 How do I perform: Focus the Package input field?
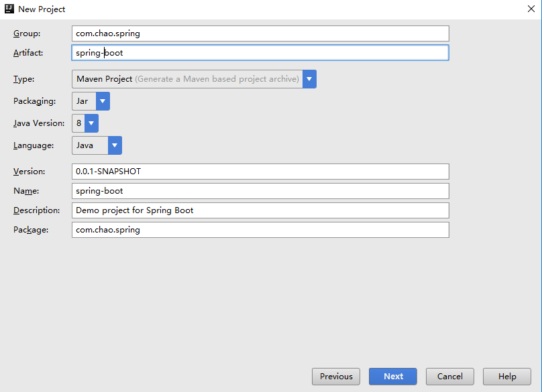(x=260, y=230)
